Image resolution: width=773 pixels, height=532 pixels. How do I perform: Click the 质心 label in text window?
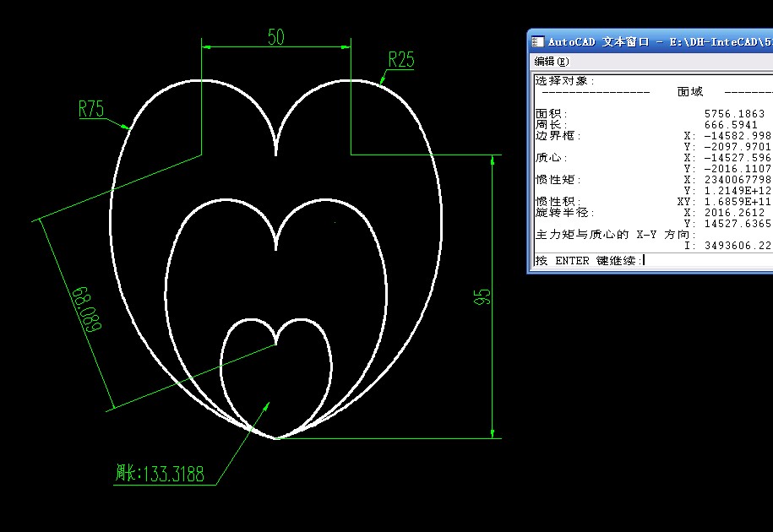point(552,158)
